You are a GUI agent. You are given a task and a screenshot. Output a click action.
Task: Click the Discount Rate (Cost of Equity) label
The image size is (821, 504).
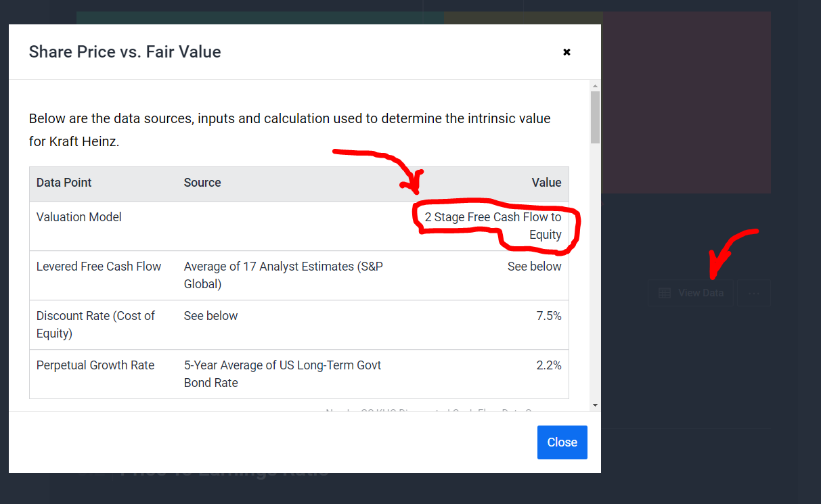pyautogui.click(x=95, y=324)
